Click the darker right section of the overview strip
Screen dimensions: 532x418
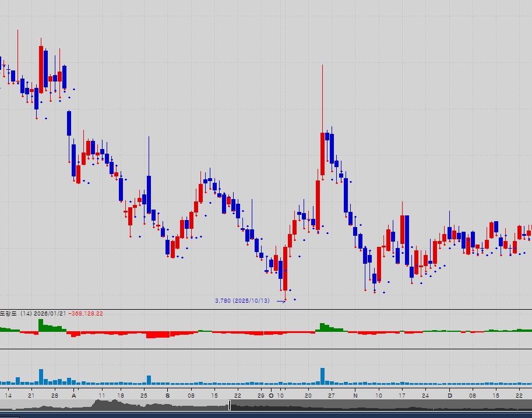(379, 405)
